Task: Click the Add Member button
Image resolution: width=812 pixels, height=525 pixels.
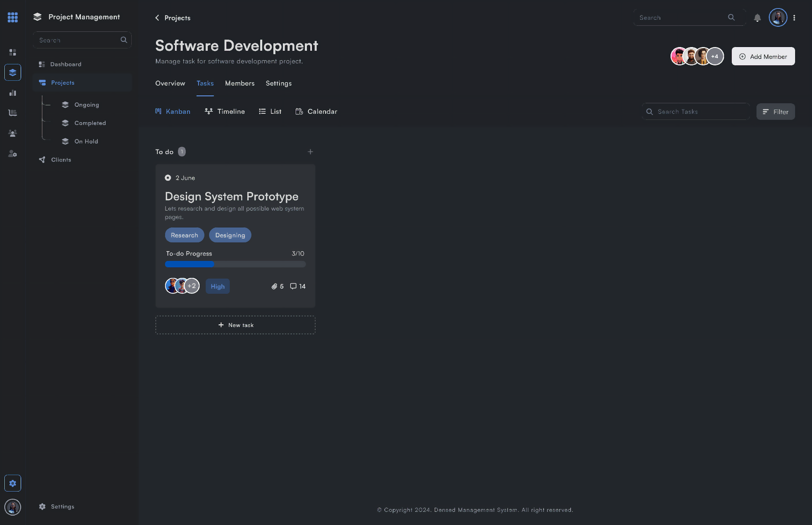Action: 763,56
